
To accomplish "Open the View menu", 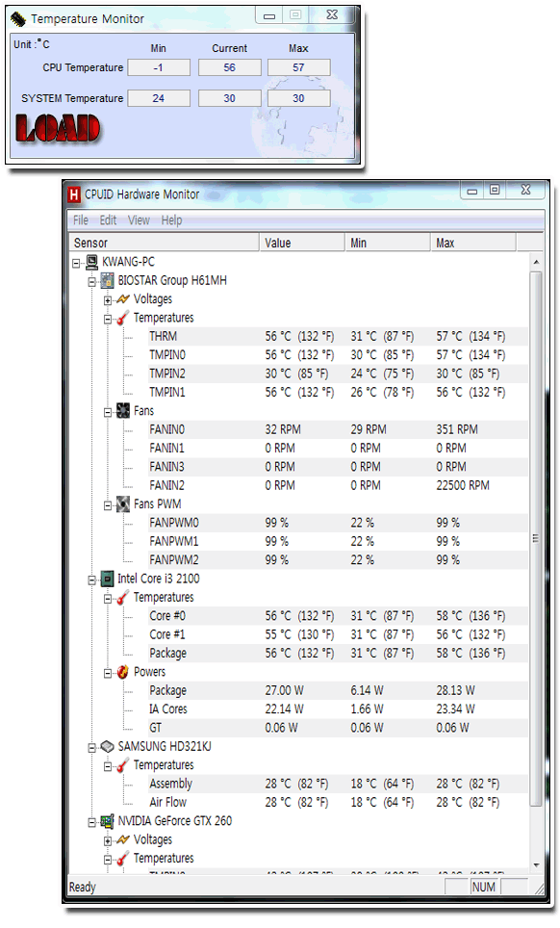I will point(139,220).
